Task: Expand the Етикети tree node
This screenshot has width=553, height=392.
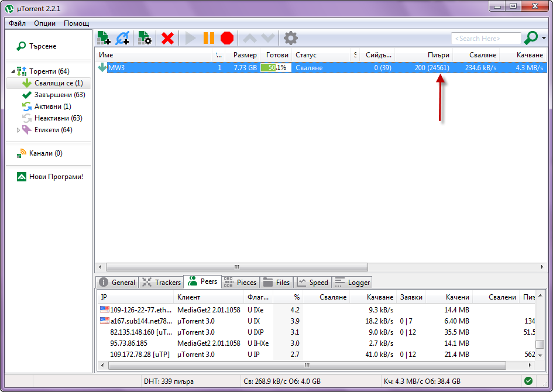Action: pos(18,130)
